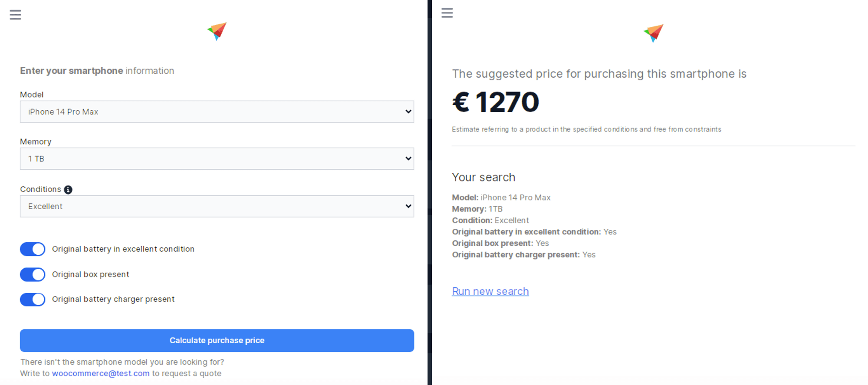Click the Memory field label above the dropdown
The height and width of the screenshot is (385, 868).
coord(36,141)
